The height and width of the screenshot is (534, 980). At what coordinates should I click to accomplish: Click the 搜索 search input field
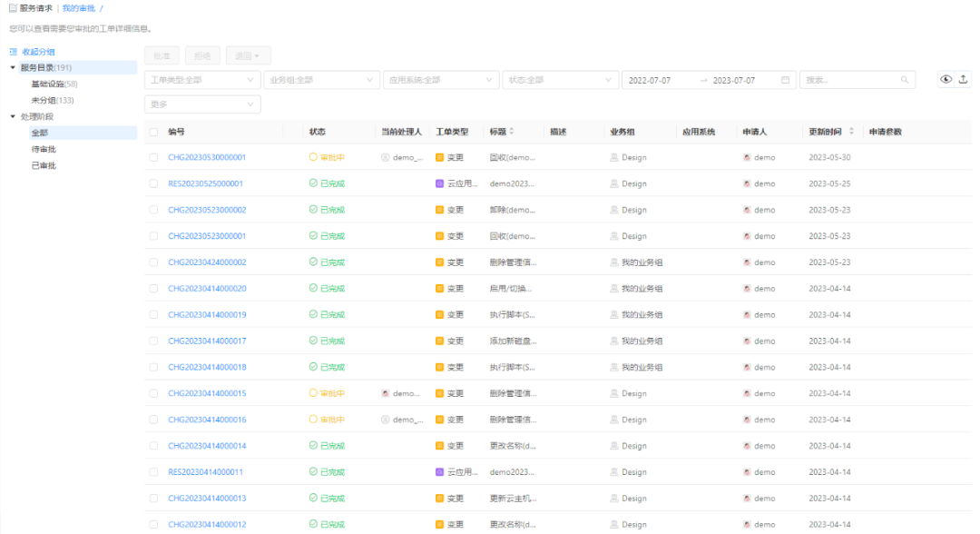857,80
